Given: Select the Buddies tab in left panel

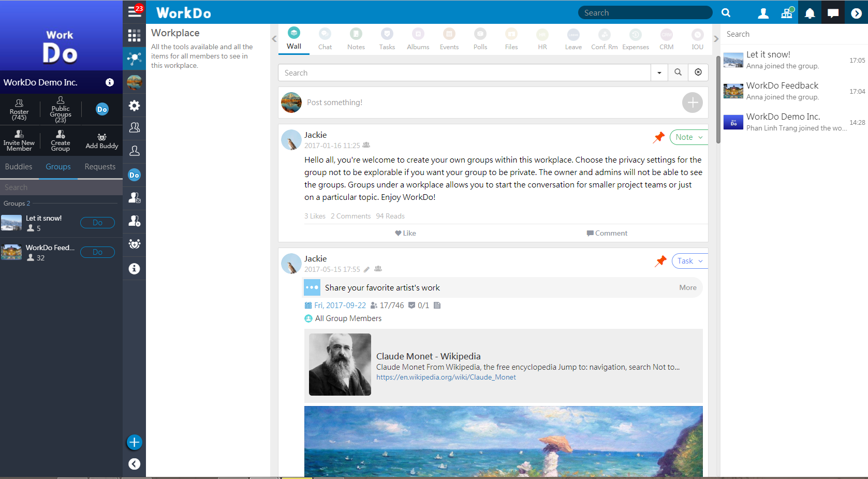Looking at the screenshot, I should (19, 167).
